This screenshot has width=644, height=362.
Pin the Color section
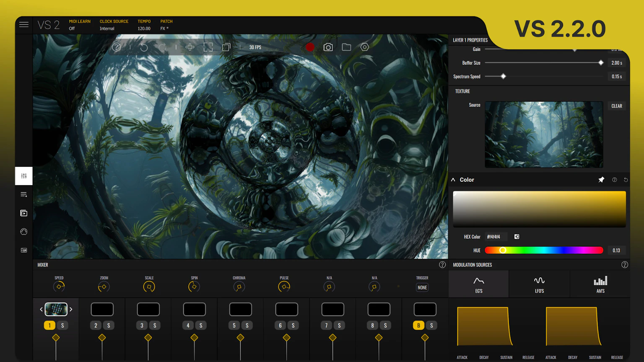click(x=601, y=180)
